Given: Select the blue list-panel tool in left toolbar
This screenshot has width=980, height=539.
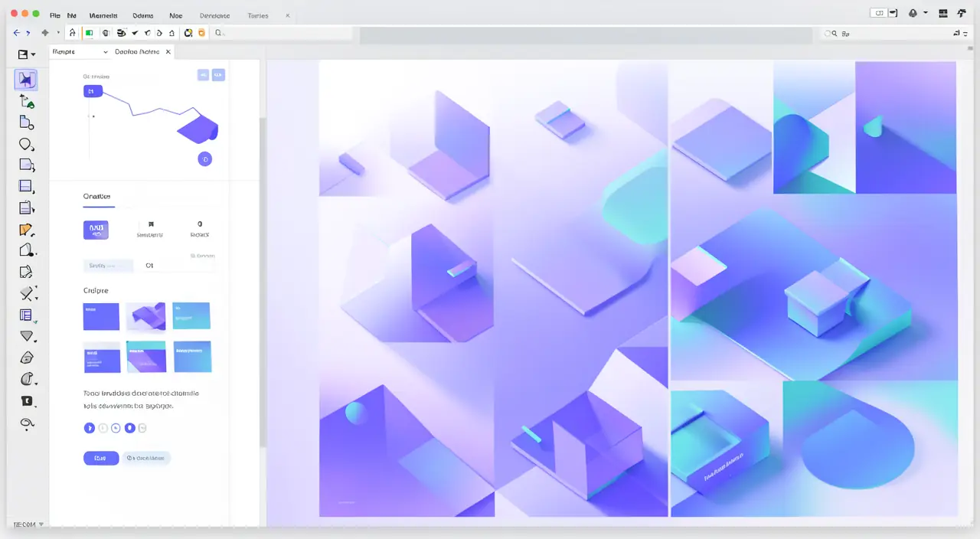Looking at the screenshot, I should (27, 315).
